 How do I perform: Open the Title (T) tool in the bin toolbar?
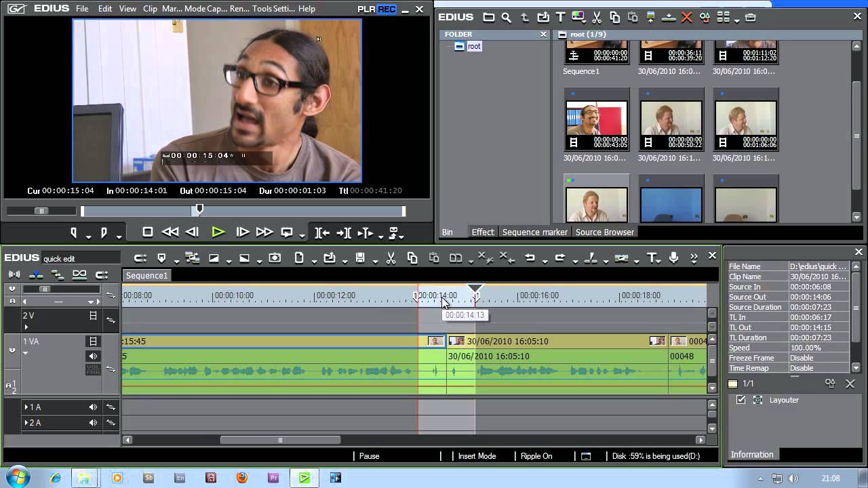coord(560,17)
